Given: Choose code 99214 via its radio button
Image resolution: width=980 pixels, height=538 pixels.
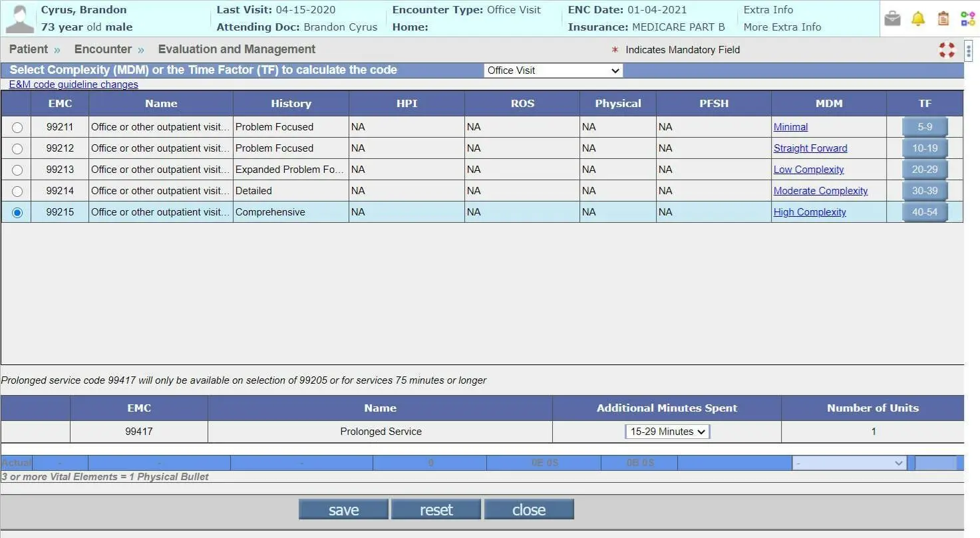Looking at the screenshot, I should click(x=16, y=191).
